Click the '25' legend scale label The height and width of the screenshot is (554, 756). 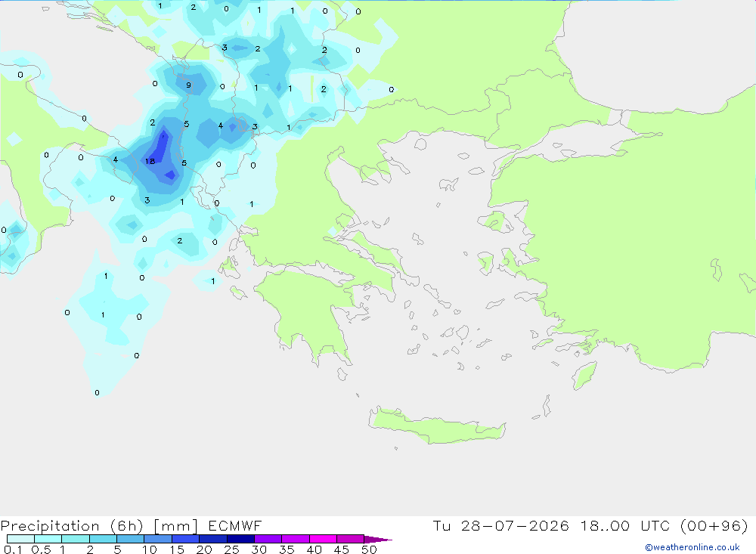tap(231, 549)
